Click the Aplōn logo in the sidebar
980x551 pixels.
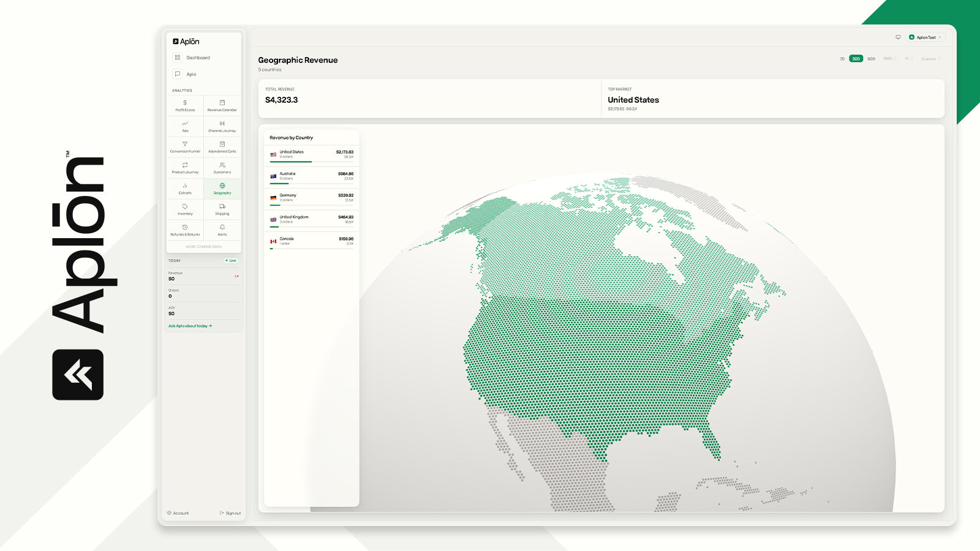[186, 42]
